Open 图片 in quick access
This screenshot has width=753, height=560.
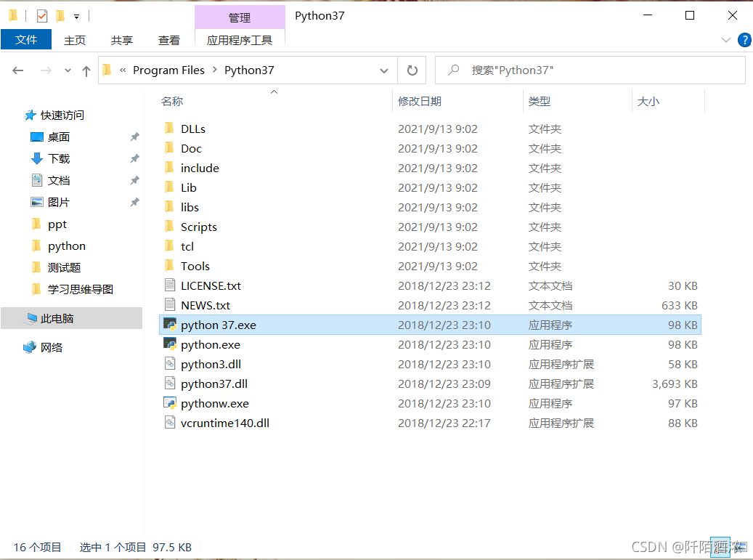(59, 202)
